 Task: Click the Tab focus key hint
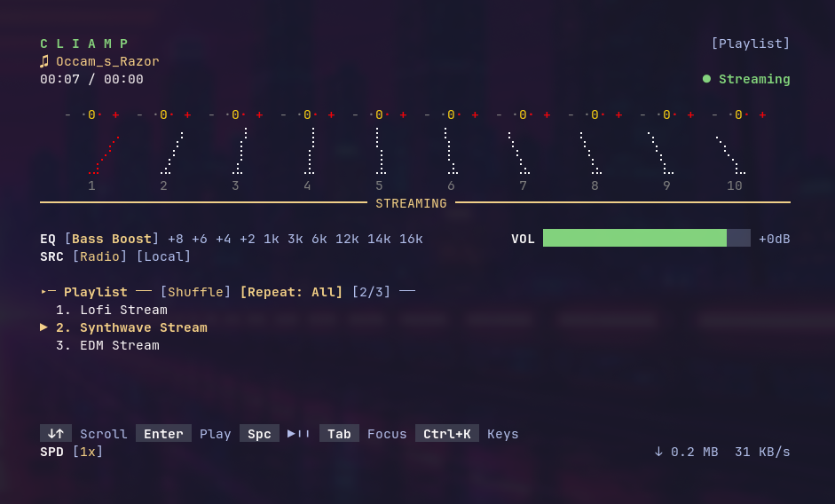pyautogui.click(x=339, y=434)
